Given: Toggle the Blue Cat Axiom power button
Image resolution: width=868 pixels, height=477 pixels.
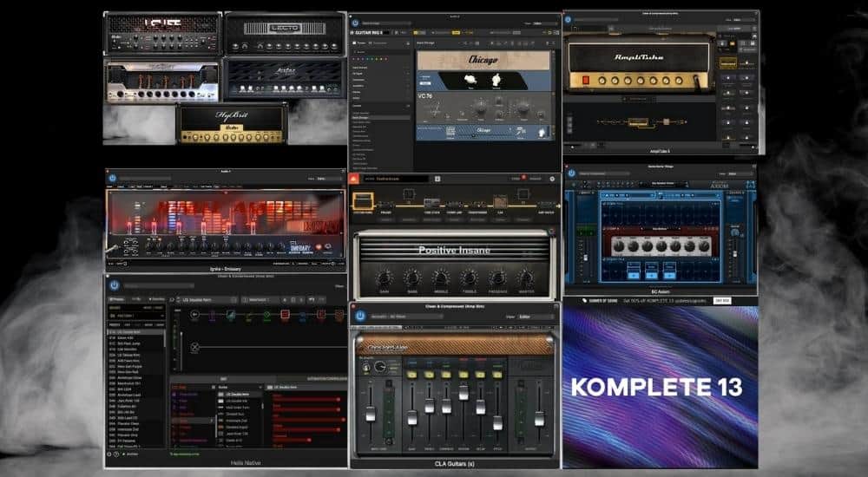Looking at the screenshot, I should tap(572, 173).
